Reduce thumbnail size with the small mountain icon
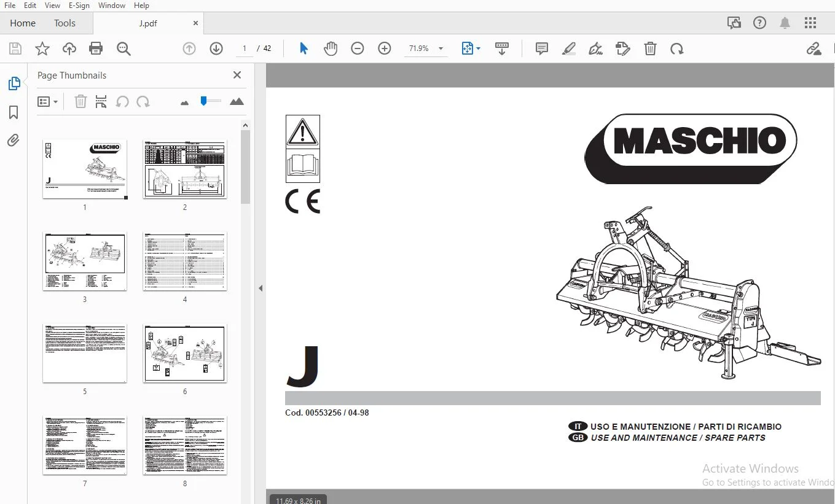The image size is (835, 504). click(x=185, y=103)
